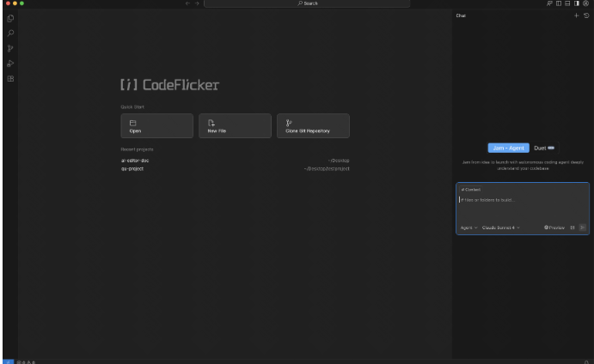
Task: Open the Extensions view
Action: (10, 79)
